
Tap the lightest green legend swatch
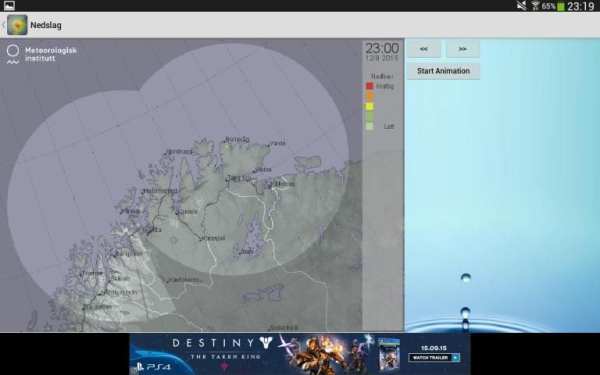pos(370,126)
